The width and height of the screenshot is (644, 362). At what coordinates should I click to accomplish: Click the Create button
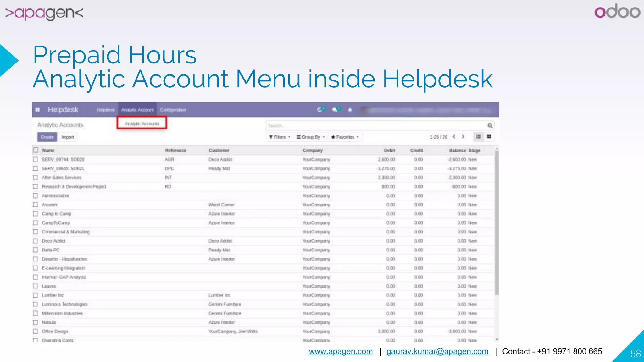(x=47, y=137)
